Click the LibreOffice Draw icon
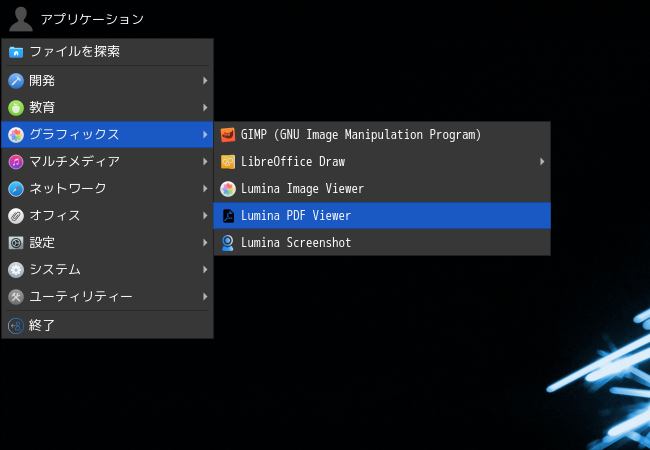Screen dimensions: 650x450 [x=228, y=162]
